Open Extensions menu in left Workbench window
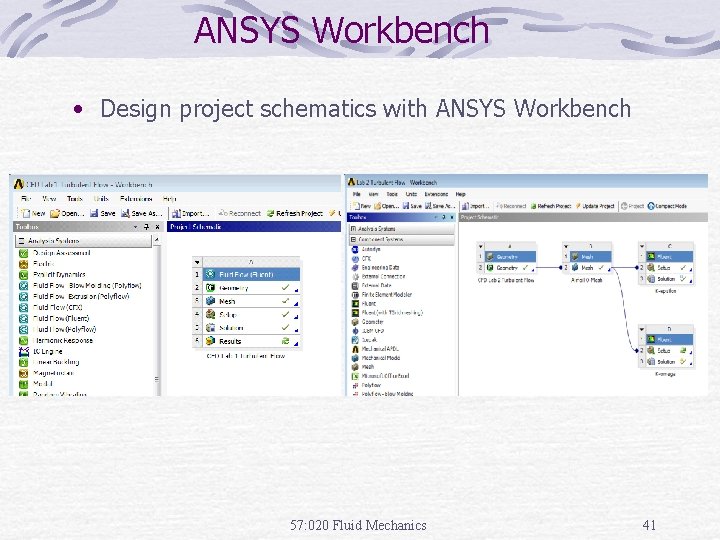This screenshot has width=720, height=540. pyautogui.click(x=136, y=199)
